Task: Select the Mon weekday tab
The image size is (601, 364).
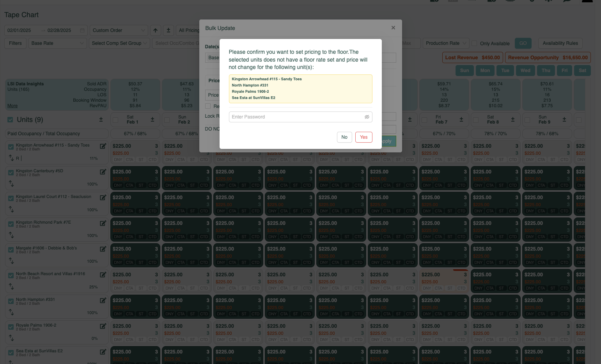Action: pyautogui.click(x=485, y=71)
